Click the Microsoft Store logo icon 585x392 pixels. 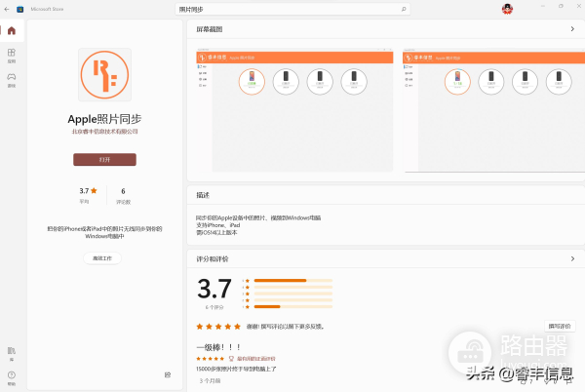click(x=20, y=9)
